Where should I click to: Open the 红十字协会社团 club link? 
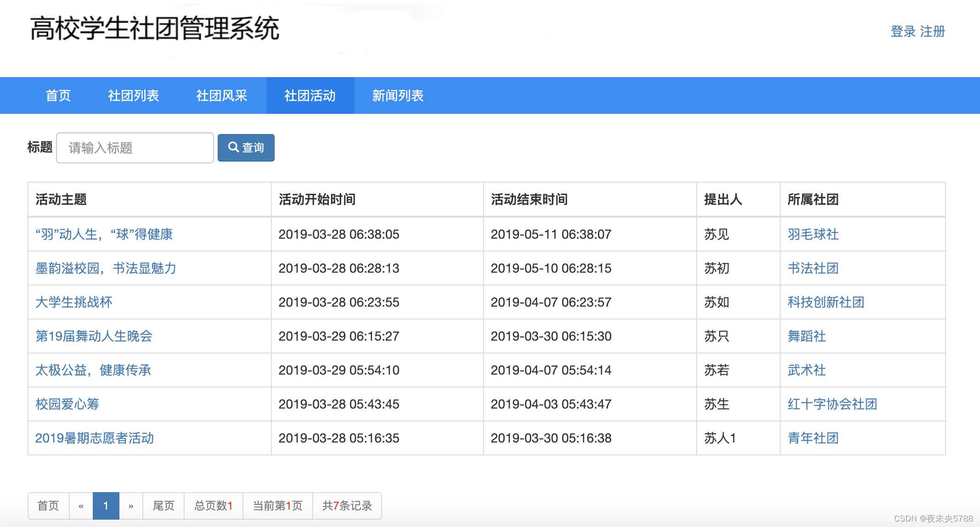tap(832, 404)
